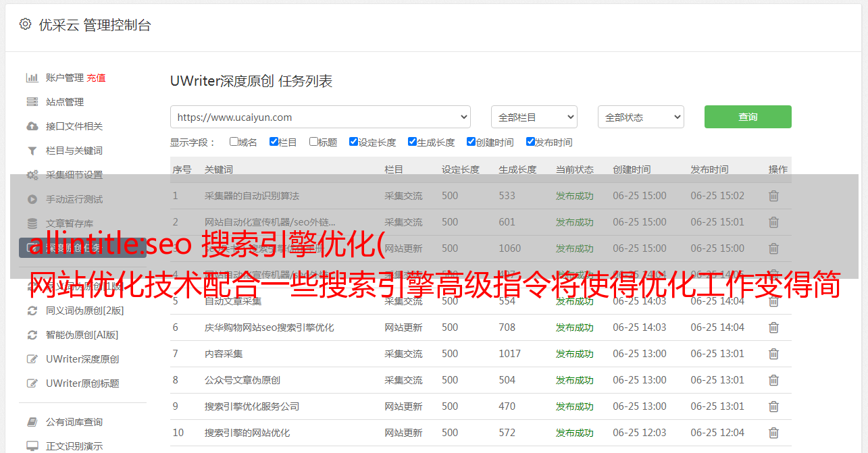Click the play icon for 手动运行测试
The image size is (868, 453).
tap(32, 199)
